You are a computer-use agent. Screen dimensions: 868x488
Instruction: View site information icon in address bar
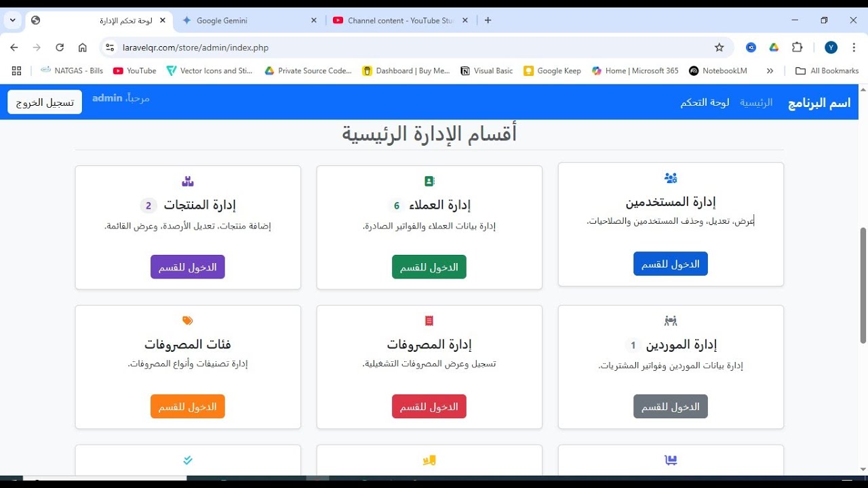tap(111, 47)
